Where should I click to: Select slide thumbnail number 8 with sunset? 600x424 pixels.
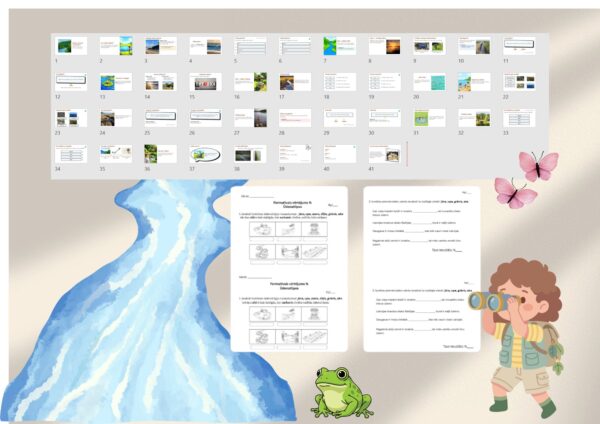click(x=385, y=46)
